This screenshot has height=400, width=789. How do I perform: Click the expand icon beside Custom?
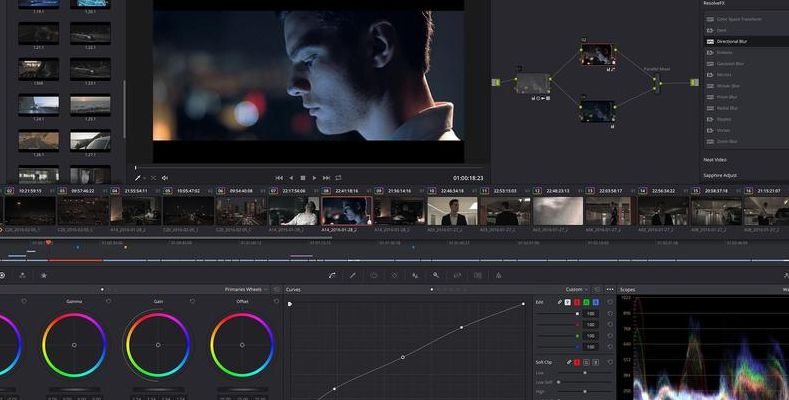point(597,289)
